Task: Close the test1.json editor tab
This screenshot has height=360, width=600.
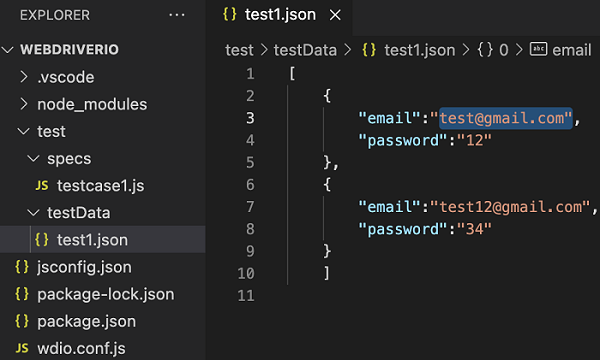Action: (x=335, y=15)
